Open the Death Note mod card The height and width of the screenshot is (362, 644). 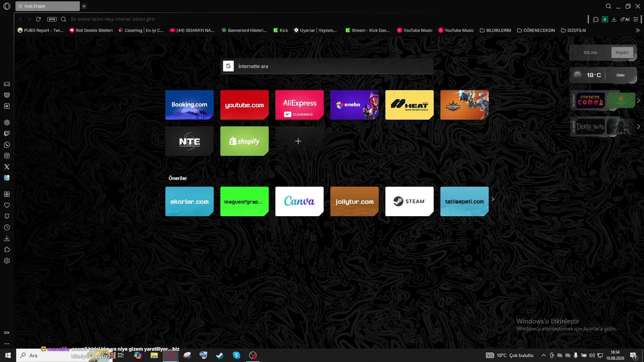coord(591,127)
